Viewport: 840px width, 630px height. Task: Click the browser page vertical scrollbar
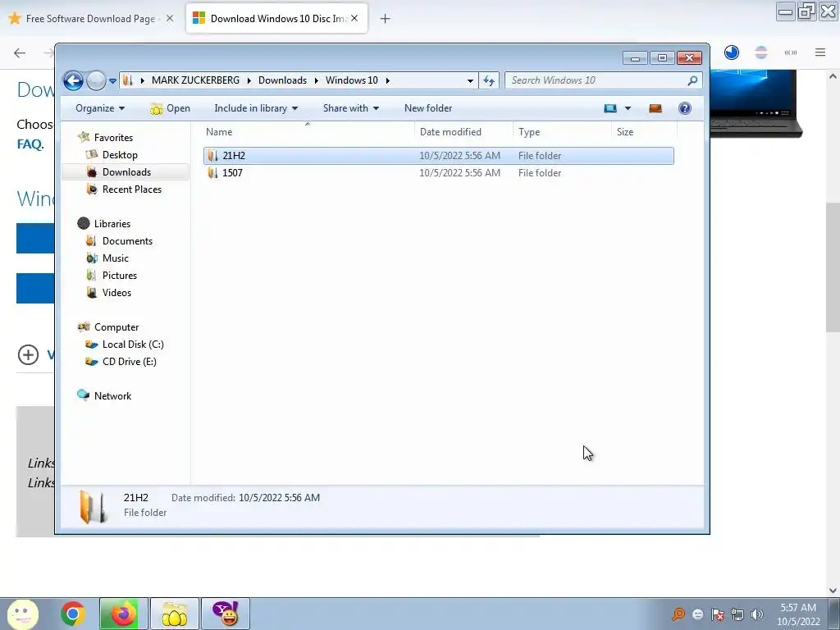click(x=833, y=268)
